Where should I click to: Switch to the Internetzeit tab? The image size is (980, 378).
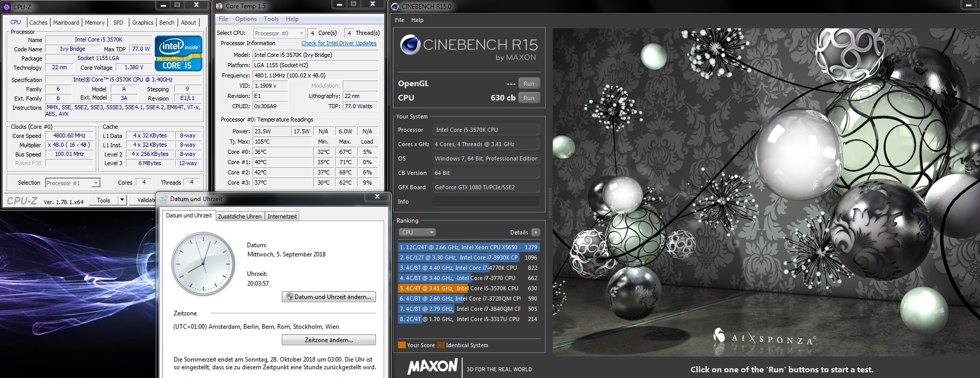point(282,216)
